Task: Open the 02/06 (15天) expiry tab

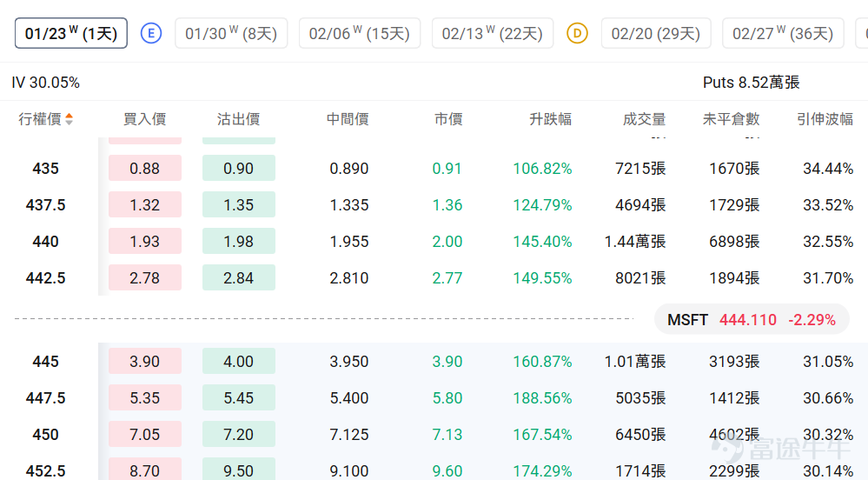Action: coord(359,33)
